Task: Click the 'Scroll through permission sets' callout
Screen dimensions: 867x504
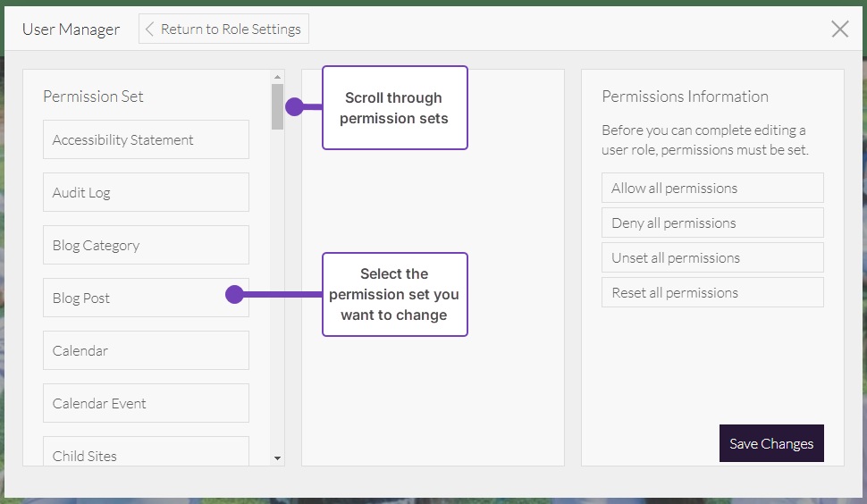Action: coord(394,107)
